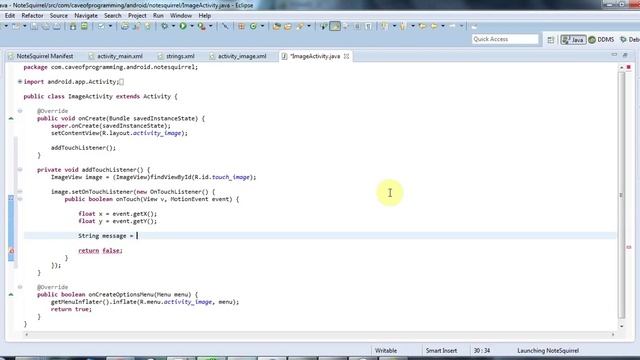Open the New Java Class dropdown arrow
640x360 pixels.
tap(262, 27)
